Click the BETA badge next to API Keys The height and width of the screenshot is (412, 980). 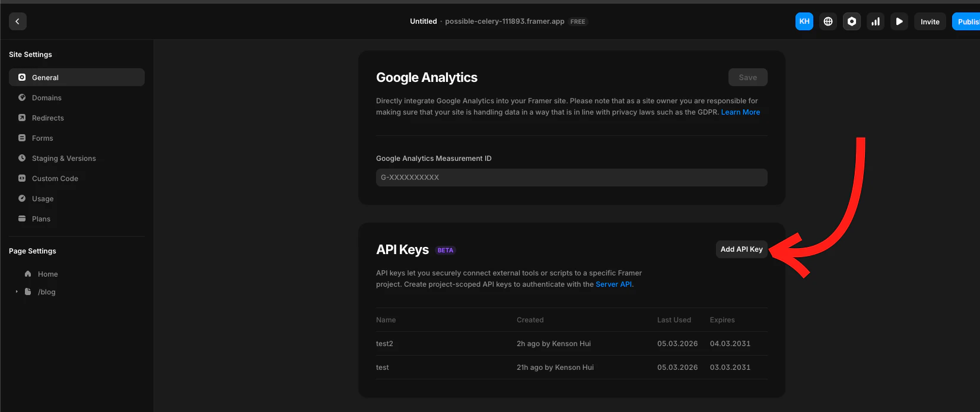tap(446, 251)
